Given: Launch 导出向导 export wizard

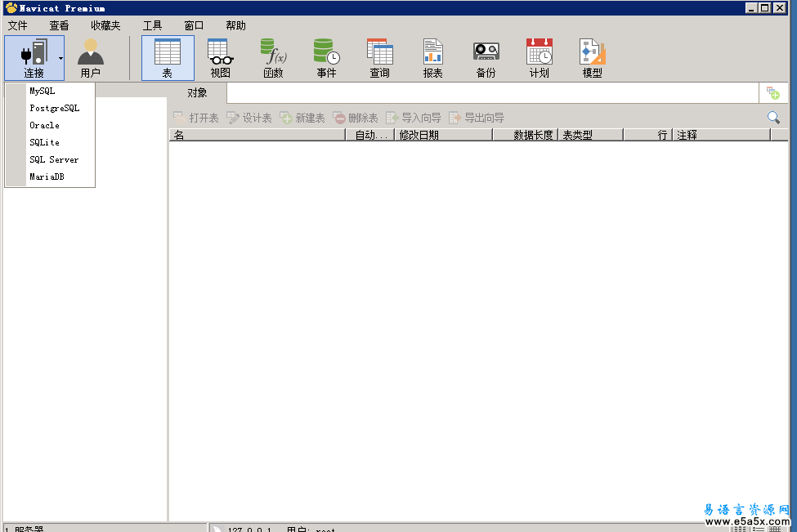Looking at the screenshot, I should coord(477,118).
